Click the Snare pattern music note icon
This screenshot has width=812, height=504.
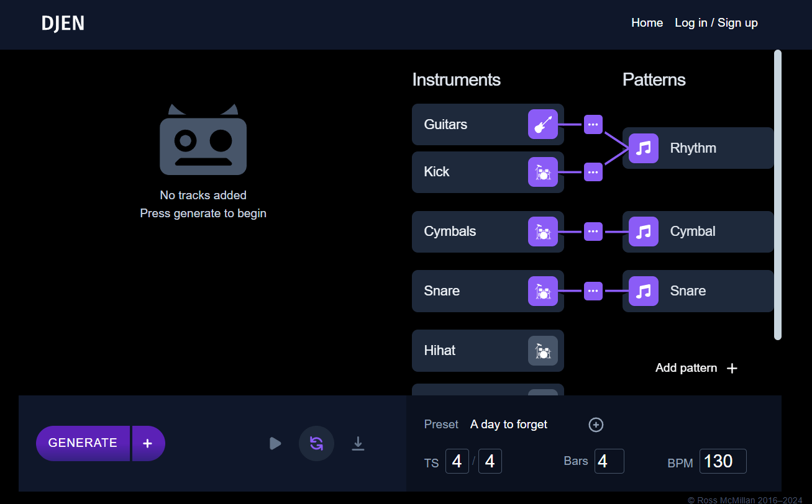pos(643,291)
